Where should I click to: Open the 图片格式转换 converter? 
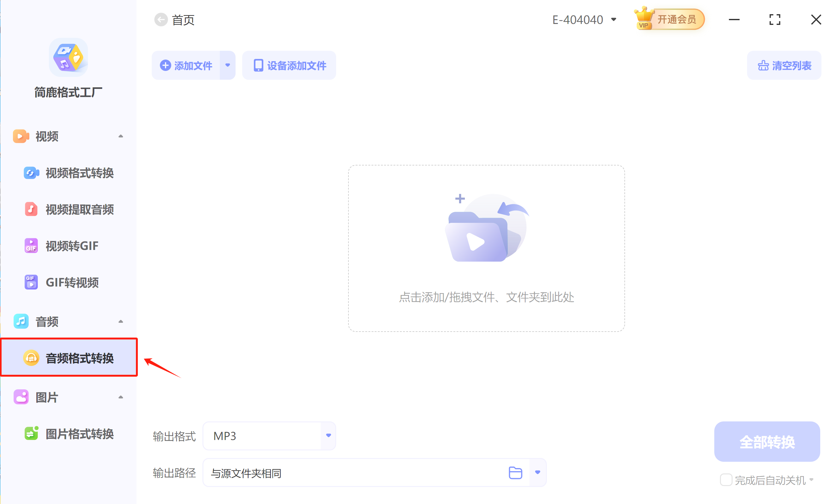[79, 434]
